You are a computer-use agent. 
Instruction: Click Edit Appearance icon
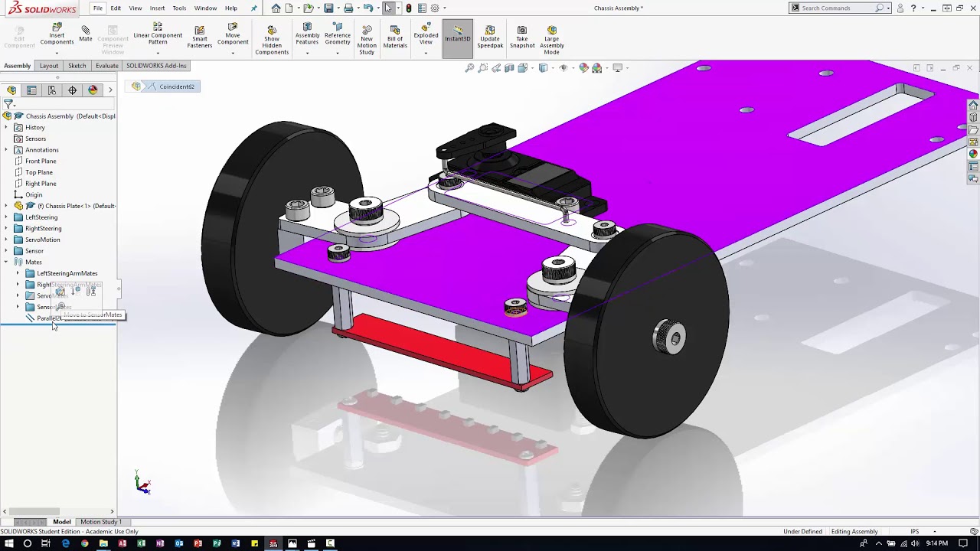click(584, 68)
